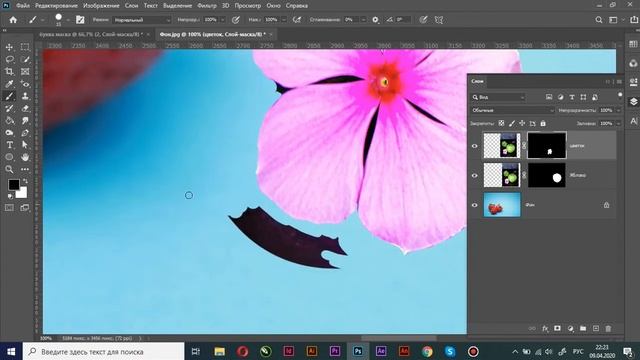Select the Path Selection arrow tool
The image size is (640, 360).
pyautogui.click(x=25, y=145)
